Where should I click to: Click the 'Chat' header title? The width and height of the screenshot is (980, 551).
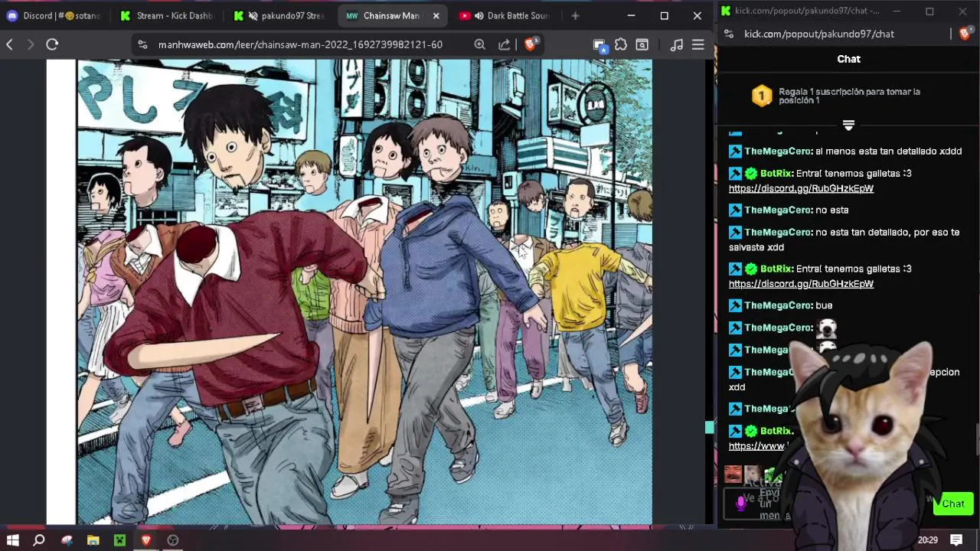click(848, 59)
